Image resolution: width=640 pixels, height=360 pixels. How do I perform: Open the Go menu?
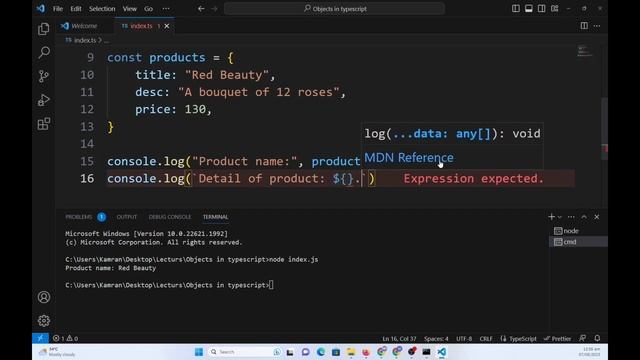click(149, 9)
